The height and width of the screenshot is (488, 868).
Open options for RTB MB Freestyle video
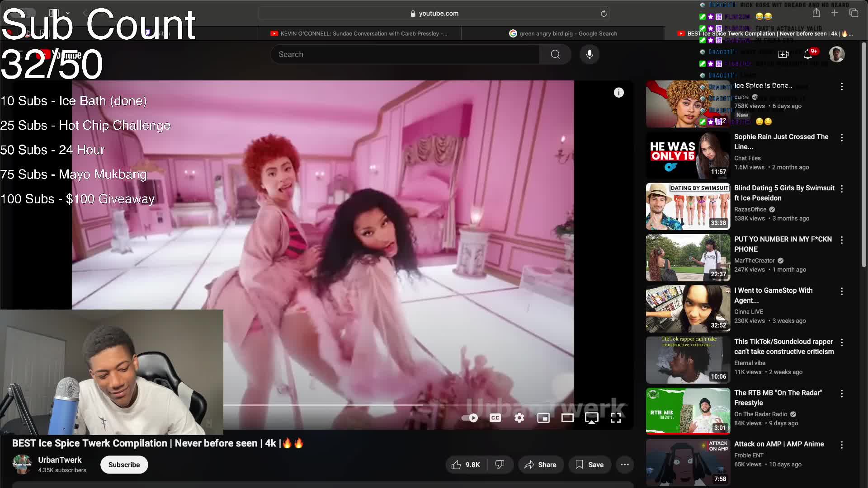842,394
